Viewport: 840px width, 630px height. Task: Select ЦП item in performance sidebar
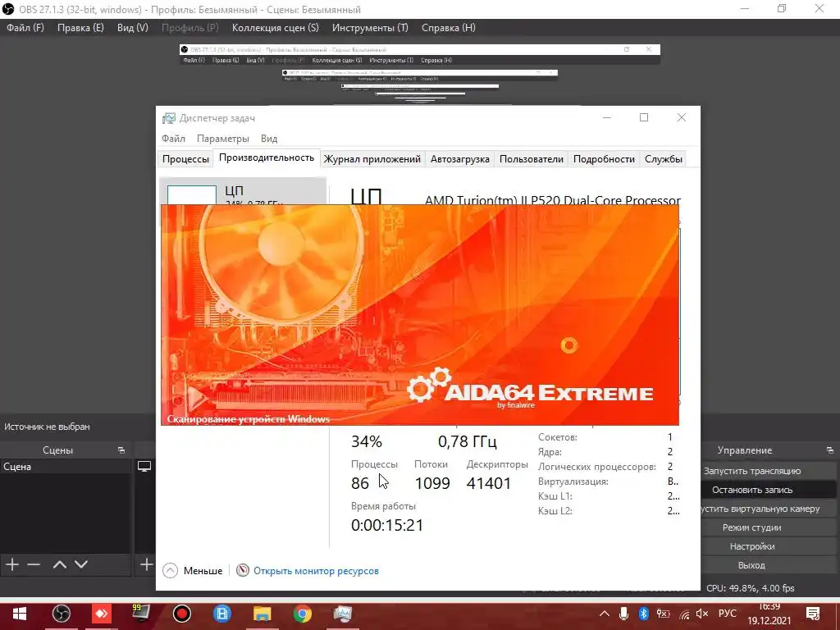242,192
